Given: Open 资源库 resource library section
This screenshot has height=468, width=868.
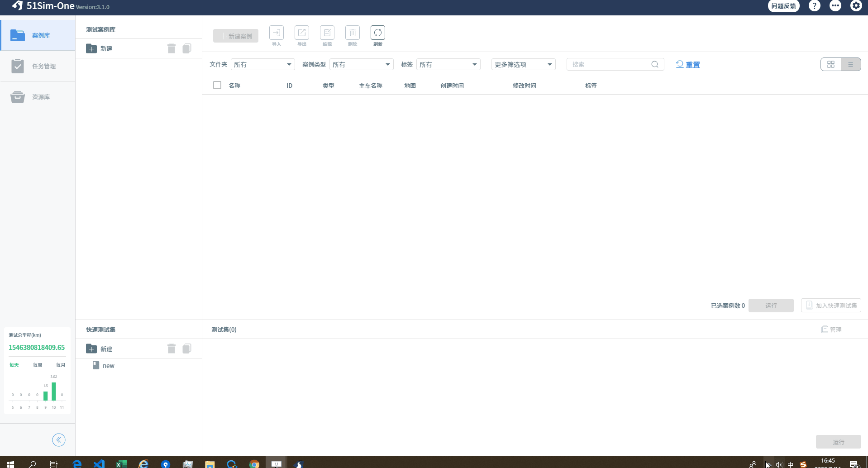Looking at the screenshot, I should [x=38, y=97].
